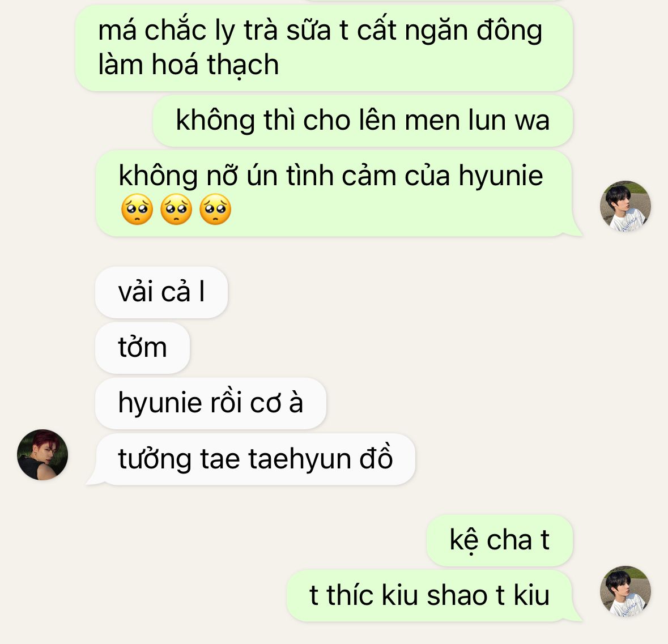
Task: Click 'làm hoá thạch' text in first bubble
Action: [x=188, y=65]
